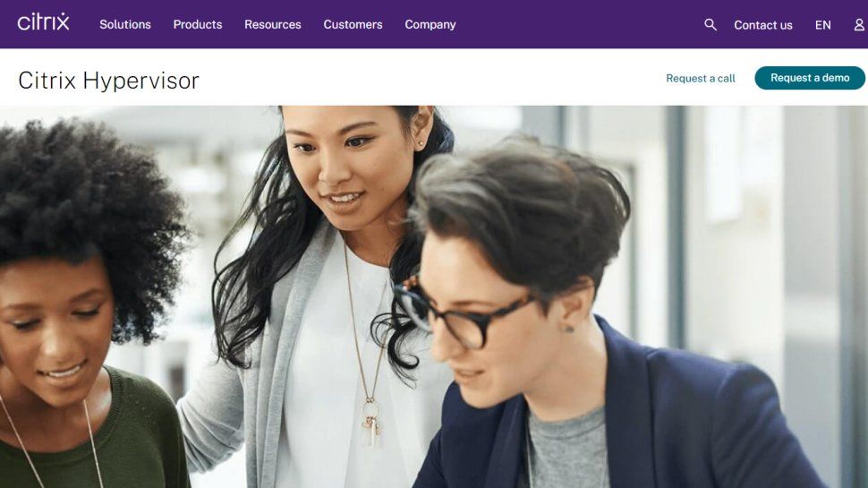The width and height of the screenshot is (868, 488).
Task: Open the search magnifier icon
Action: pos(711,24)
